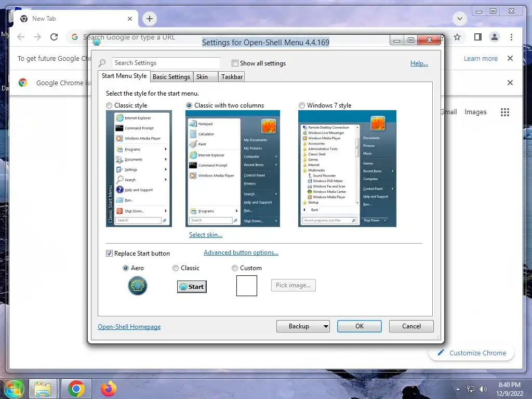The image size is (532, 399).
Task: Click Customize Chrome button
Action: coord(472,353)
